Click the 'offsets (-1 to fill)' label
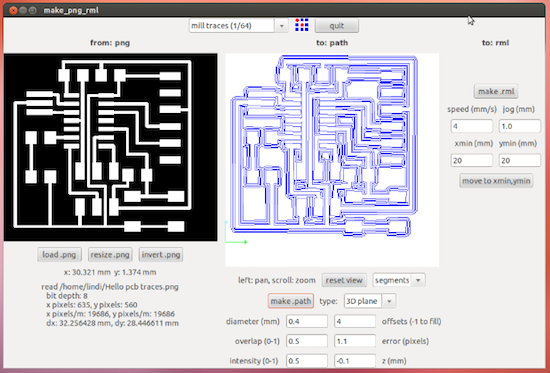The height and width of the screenshot is (373, 550). click(411, 321)
